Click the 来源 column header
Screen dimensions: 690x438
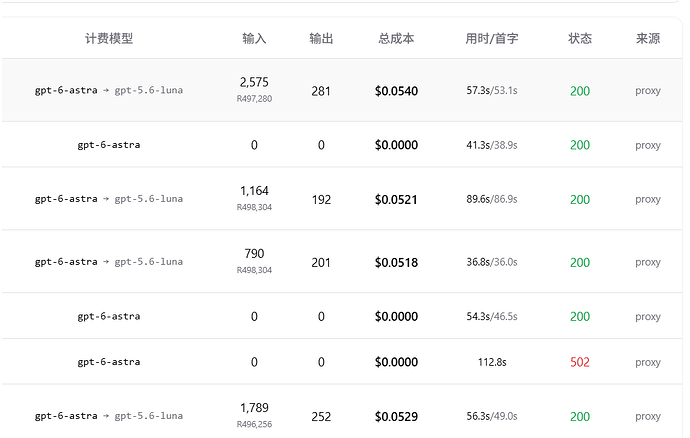(648, 39)
